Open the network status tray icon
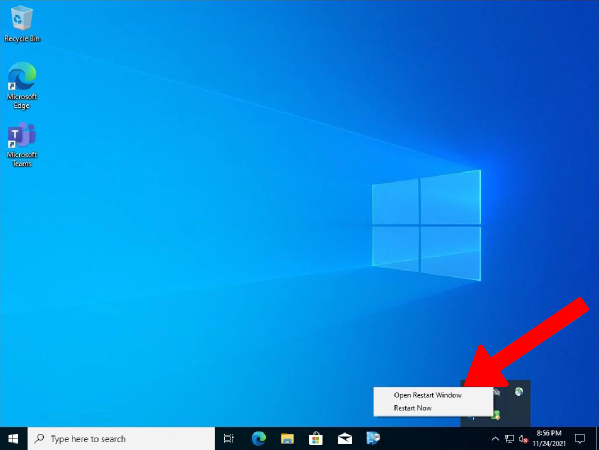 click(509, 439)
